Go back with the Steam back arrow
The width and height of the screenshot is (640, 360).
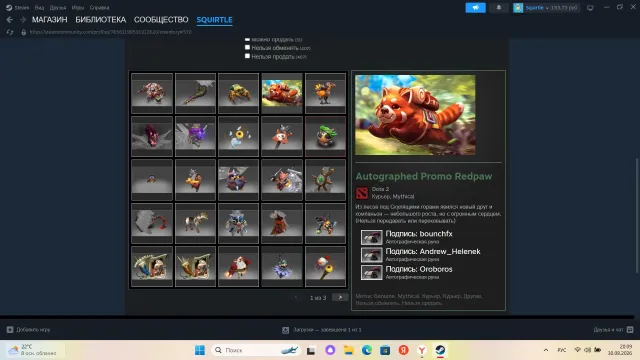pos(10,20)
